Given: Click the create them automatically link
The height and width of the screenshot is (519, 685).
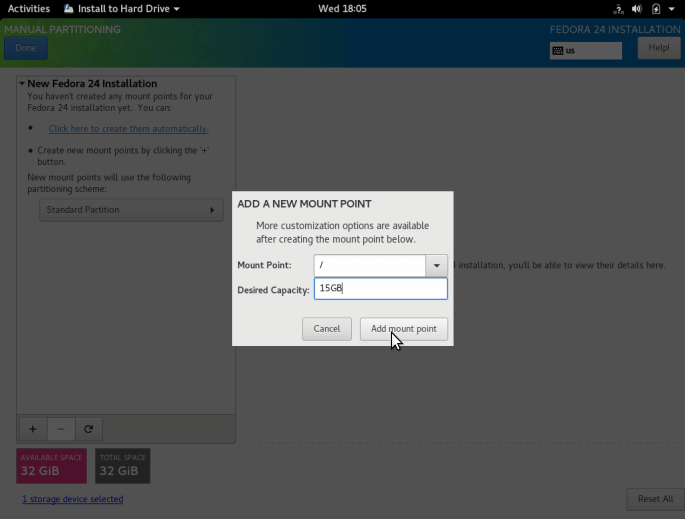Looking at the screenshot, I should tap(128, 129).
